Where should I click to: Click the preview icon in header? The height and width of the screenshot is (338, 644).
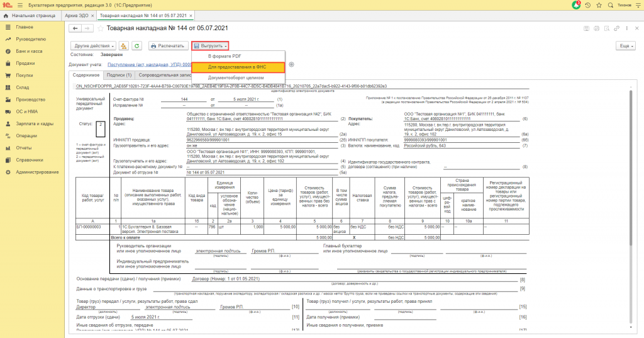(607, 28)
